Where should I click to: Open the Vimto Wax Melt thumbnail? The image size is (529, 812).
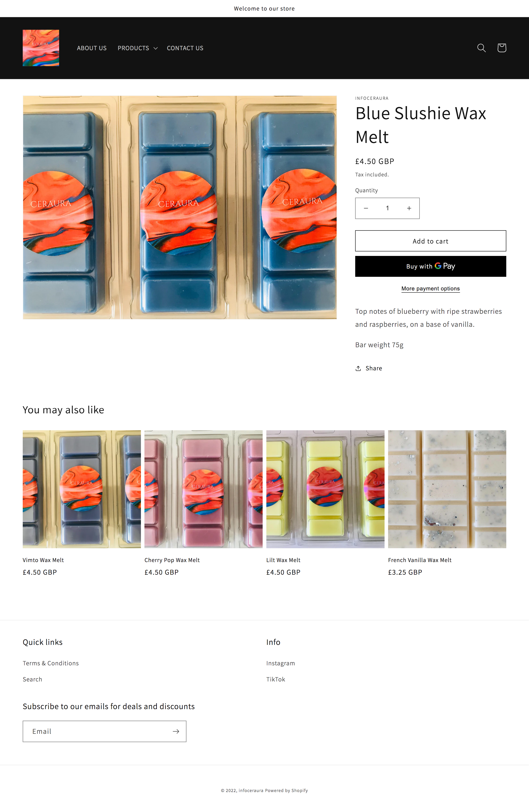coord(82,489)
